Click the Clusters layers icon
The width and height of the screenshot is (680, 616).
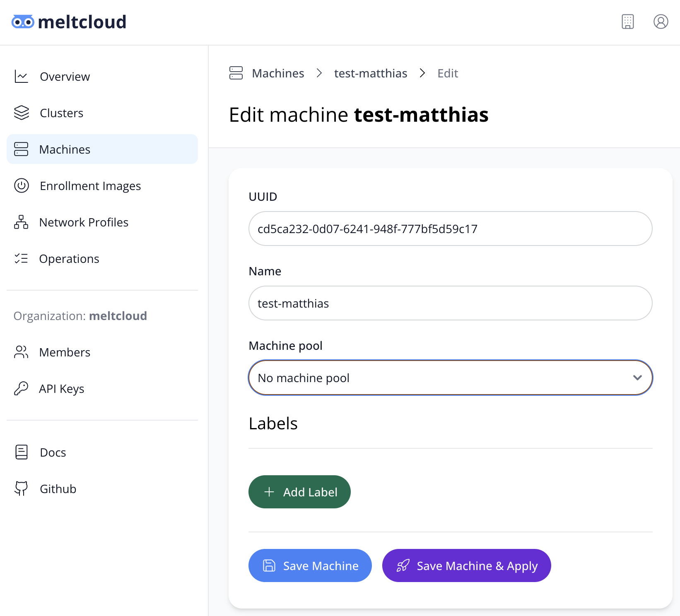pyautogui.click(x=22, y=113)
